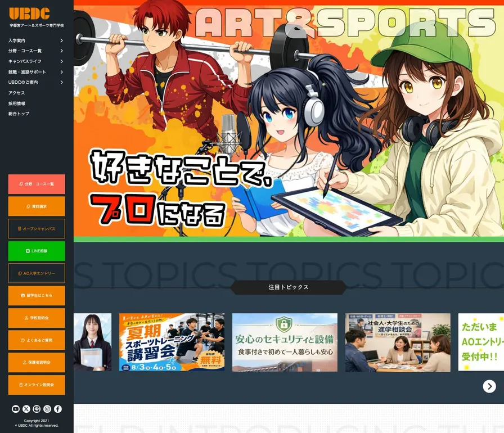Viewport: 504px width, 433px height.
Task: Click the green LINE相談 button
Action: (37, 251)
